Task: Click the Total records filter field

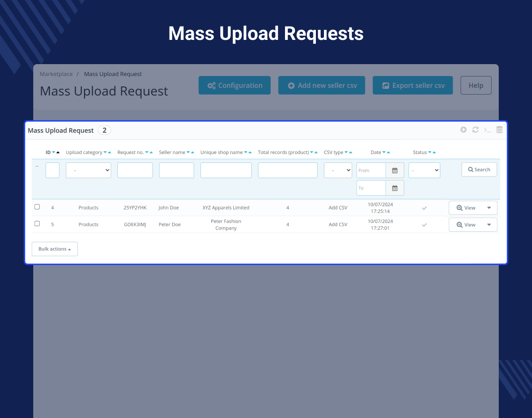Action: coord(288,171)
